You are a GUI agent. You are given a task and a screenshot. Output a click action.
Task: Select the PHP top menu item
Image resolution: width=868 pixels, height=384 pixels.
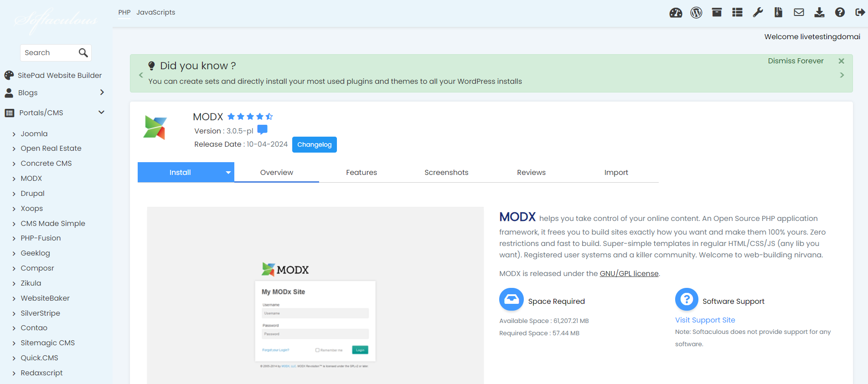tap(124, 12)
